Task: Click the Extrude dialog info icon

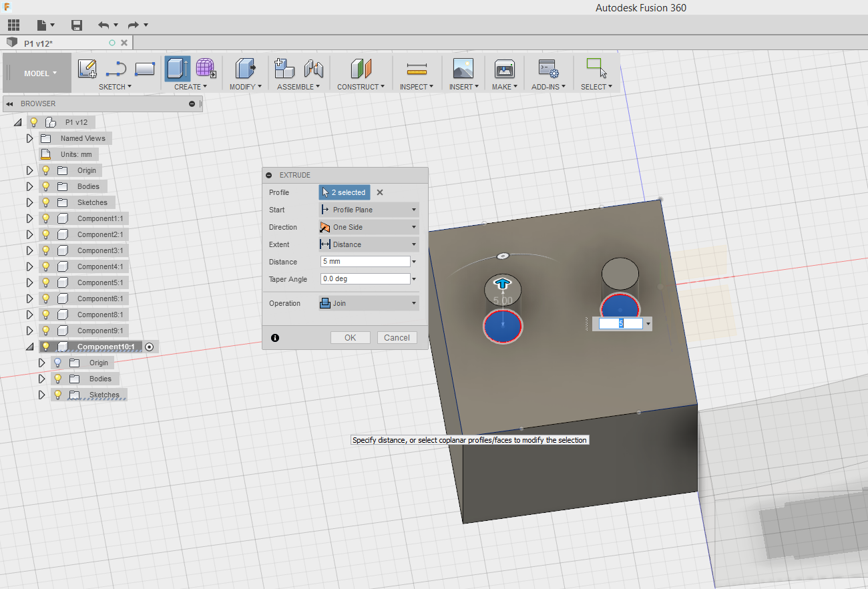Action: tap(275, 338)
